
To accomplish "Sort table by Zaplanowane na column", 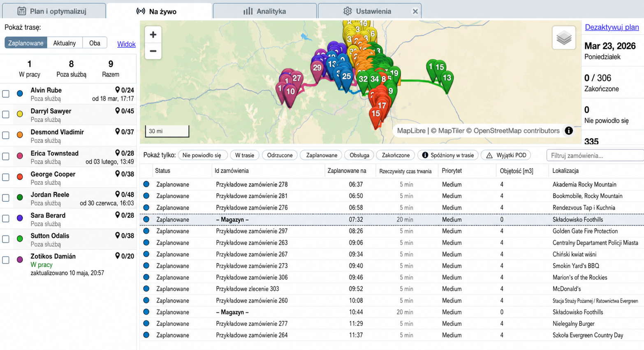I will point(347,171).
